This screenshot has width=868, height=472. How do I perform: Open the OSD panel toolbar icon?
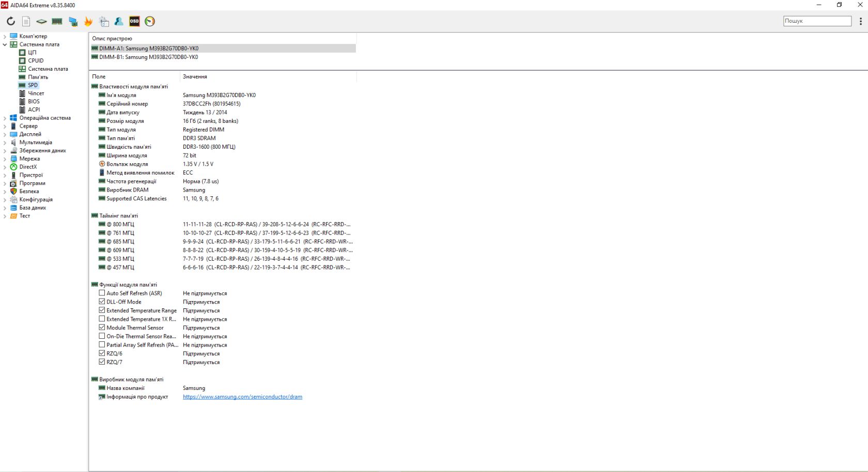pyautogui.click(x=134, y=21)
